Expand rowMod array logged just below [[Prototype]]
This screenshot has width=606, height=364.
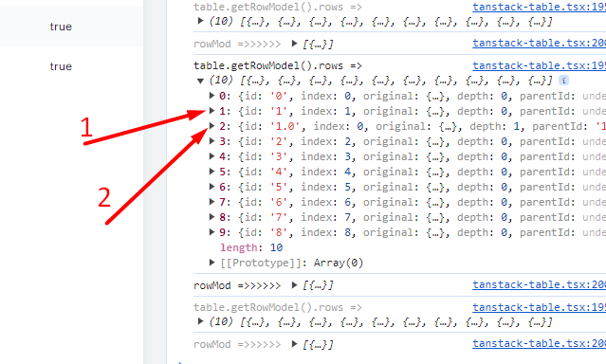[x=295, y=285]
